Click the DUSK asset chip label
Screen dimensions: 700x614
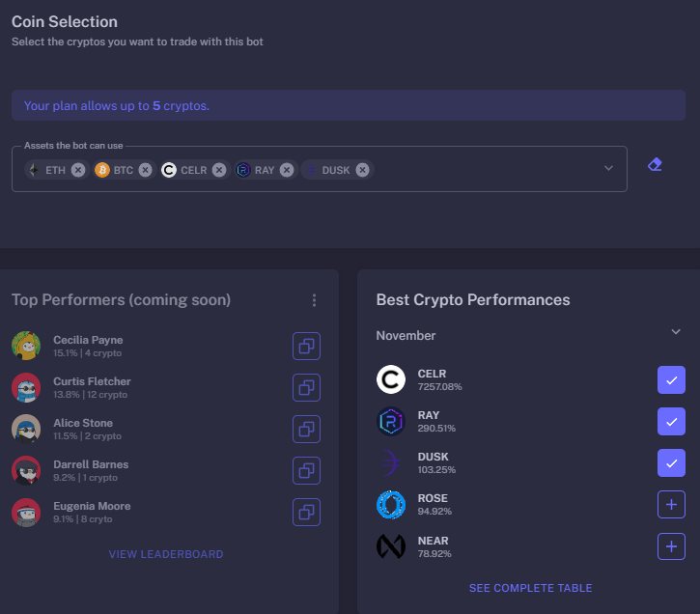tap(336, 170)
